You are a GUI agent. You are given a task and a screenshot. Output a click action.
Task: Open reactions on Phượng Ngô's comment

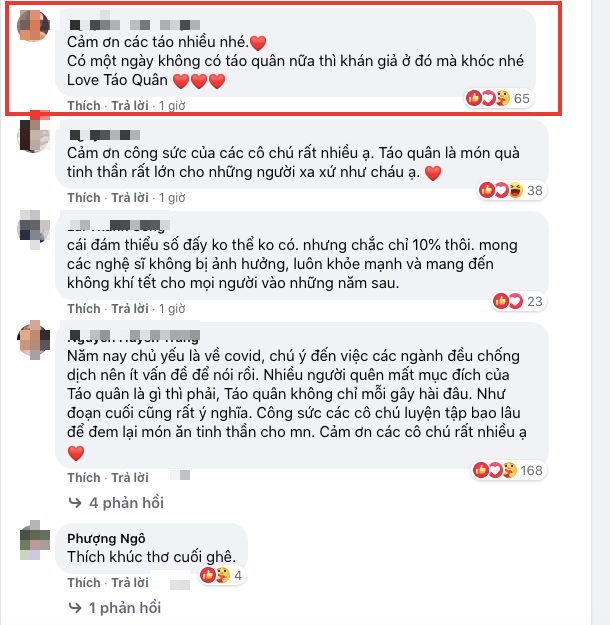pyautogui.click(x=222, y=575)
